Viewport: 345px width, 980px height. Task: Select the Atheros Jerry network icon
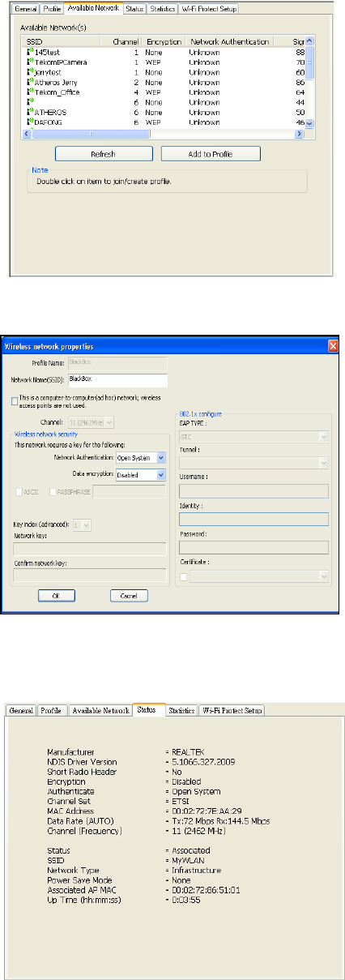point(29,82)
